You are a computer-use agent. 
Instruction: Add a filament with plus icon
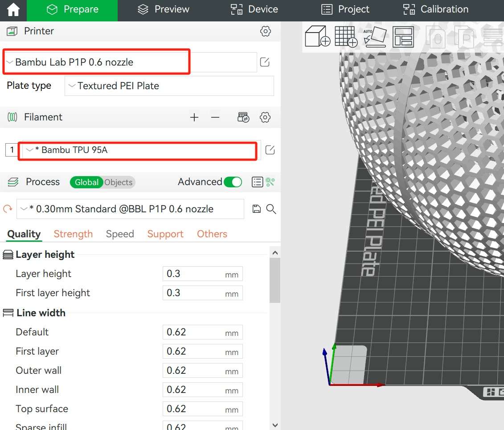tap(194, 117)
